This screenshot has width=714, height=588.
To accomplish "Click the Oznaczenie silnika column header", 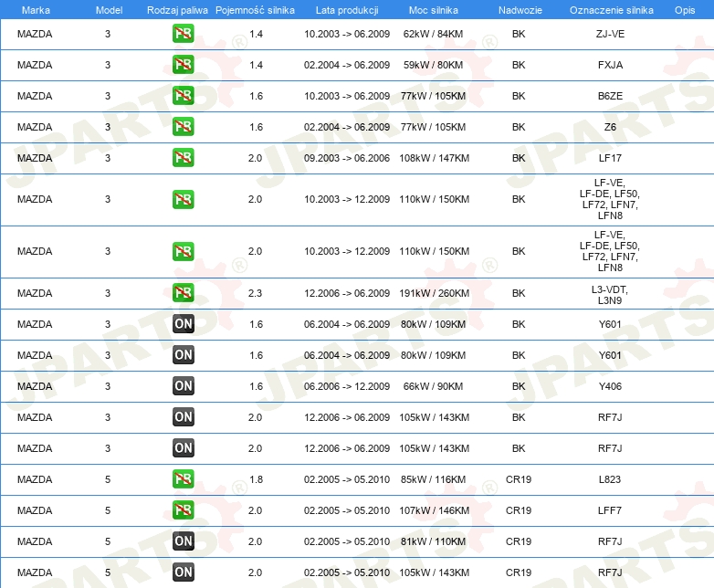I will (612, 10).
